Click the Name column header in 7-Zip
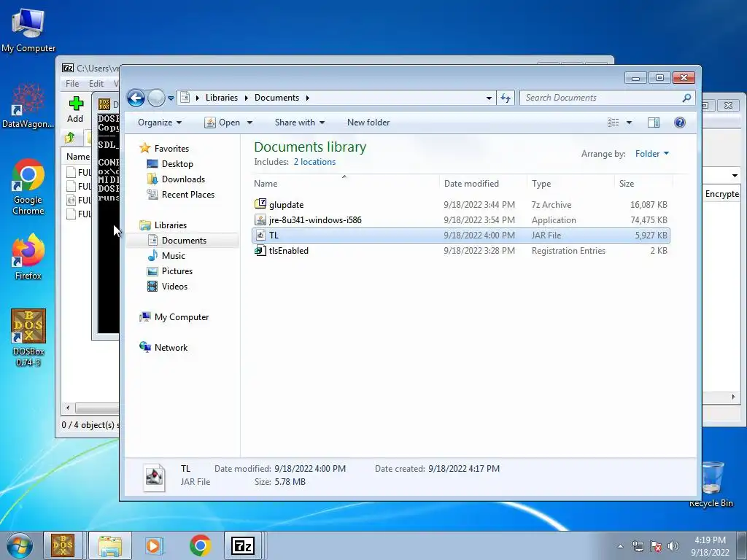Viewport: 747px width, 560px height. 77,156
